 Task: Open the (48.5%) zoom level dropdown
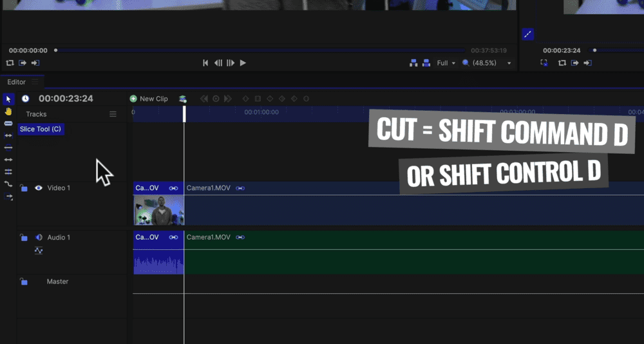(x=491, y=63)
